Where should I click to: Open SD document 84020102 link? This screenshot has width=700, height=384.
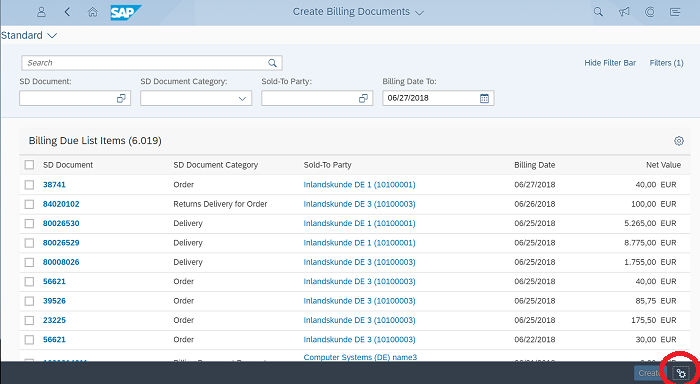[x=61, y=204]
